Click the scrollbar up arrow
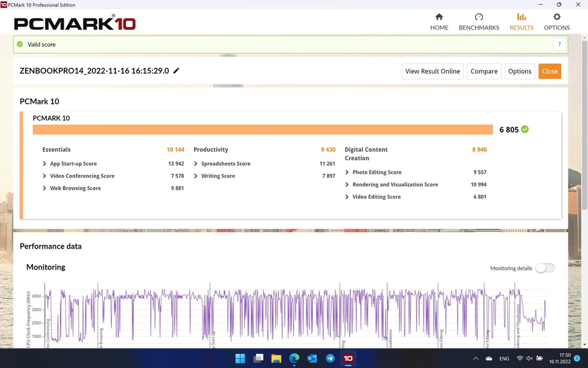Screen dimensions: 588x368 point(585,38)
